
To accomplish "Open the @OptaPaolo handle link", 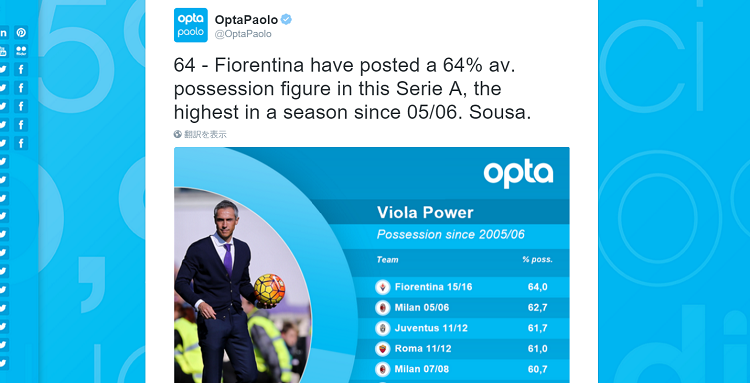I will 243,34.
